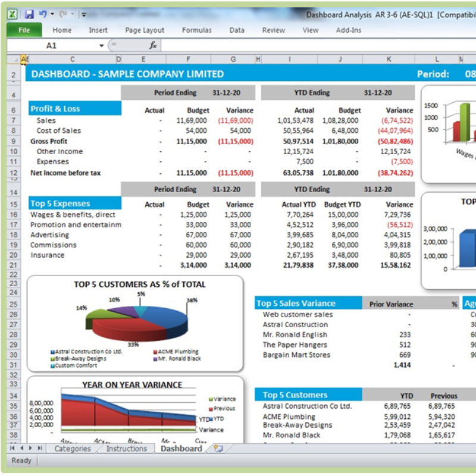Select the TOP 5 CUSTOMERS pie chart

pos(135,321)
